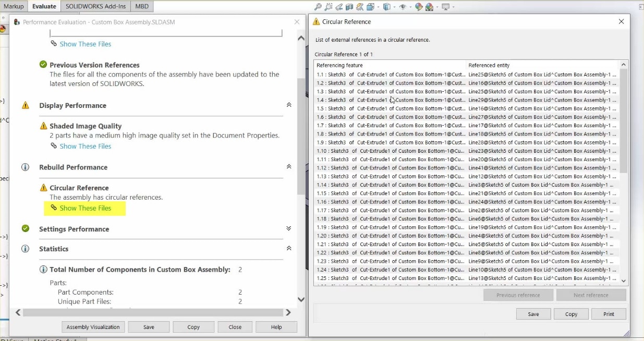The image size is (644, 341).
Task: Click the Apply Scene icon
Action: [429, 7]
